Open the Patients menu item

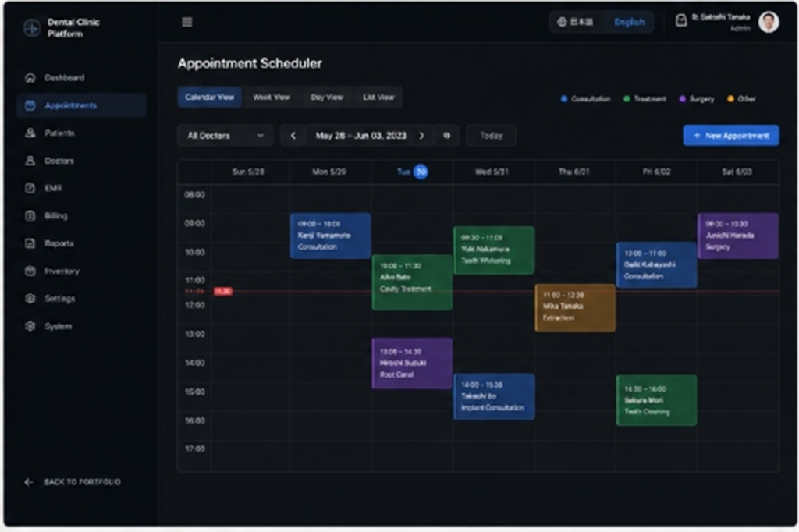81,133
